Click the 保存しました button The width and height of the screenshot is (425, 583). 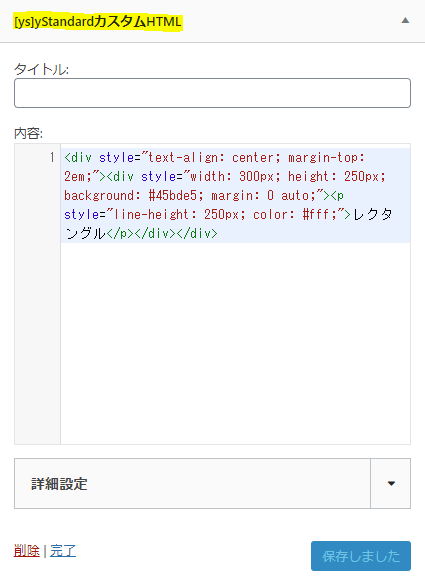point(361,556)
